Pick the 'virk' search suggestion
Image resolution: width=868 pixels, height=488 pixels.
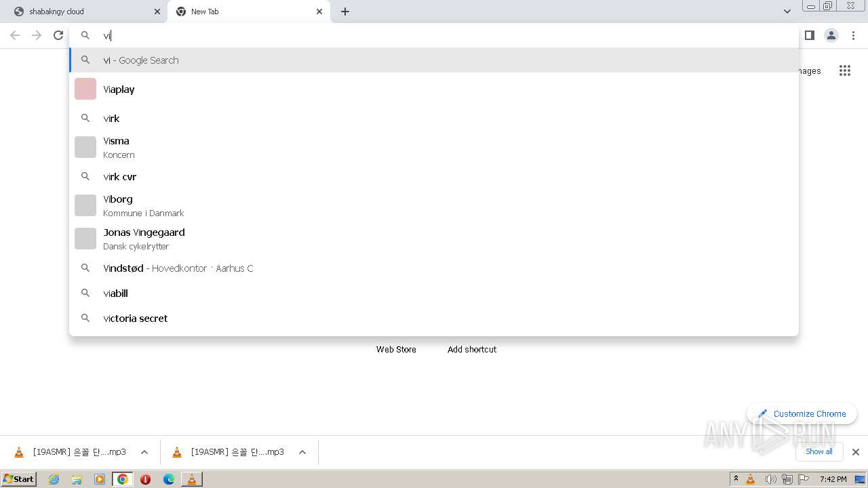coord(434,118)
